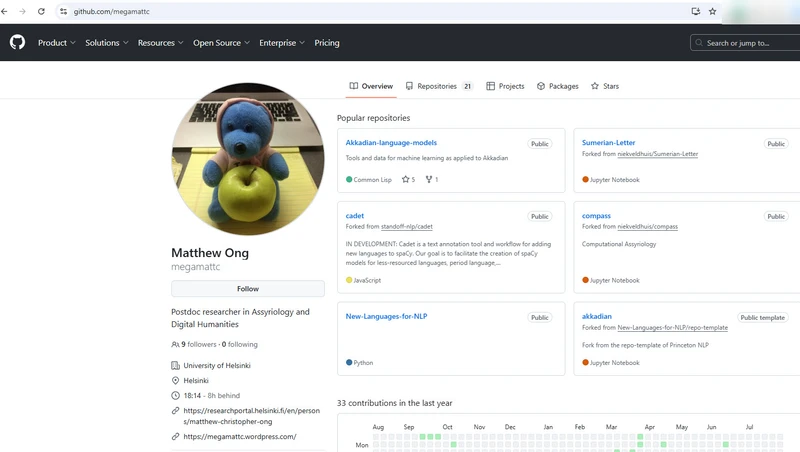Select the Packages tab

(558, 86)
